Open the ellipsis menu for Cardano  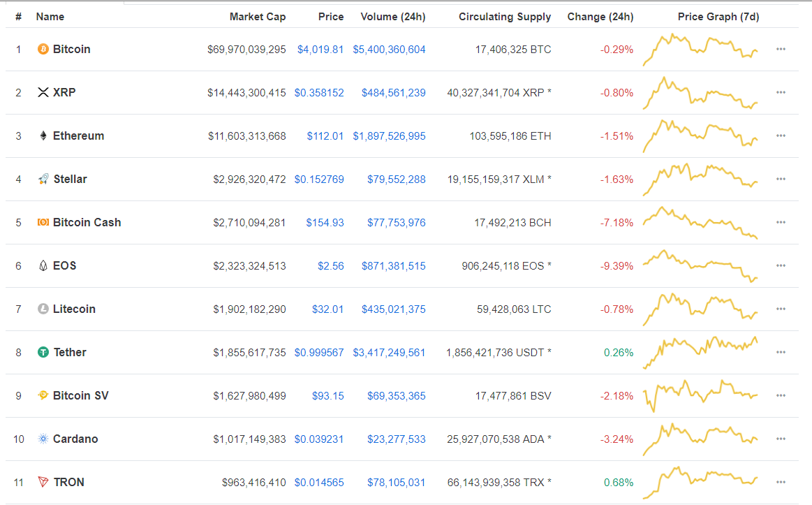coord(781,439)
